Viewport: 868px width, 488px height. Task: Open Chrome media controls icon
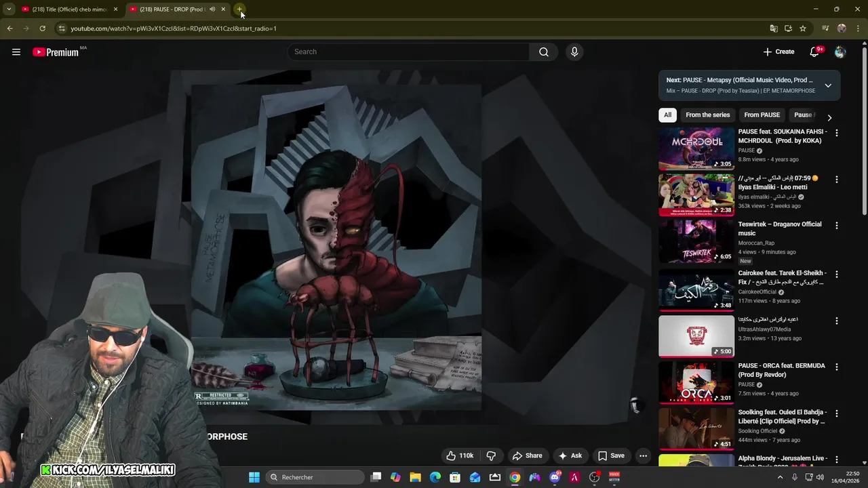click(825, 28)
